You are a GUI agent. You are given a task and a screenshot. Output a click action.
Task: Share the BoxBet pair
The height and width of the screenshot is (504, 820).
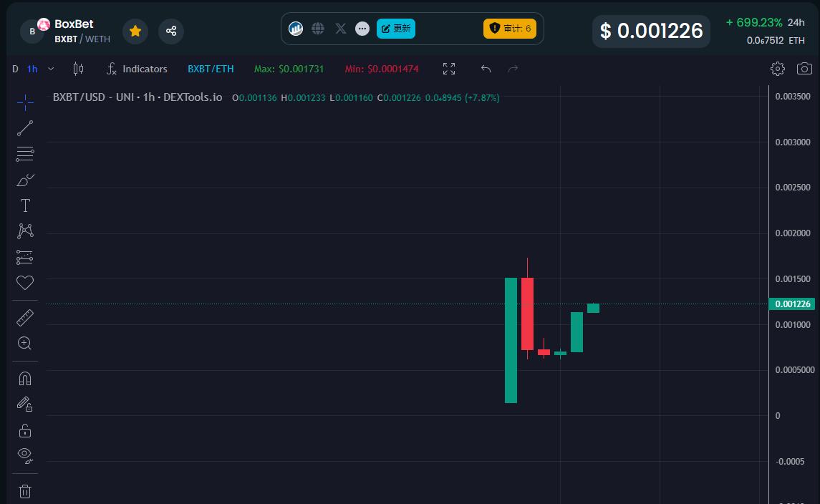click(171, 31)
